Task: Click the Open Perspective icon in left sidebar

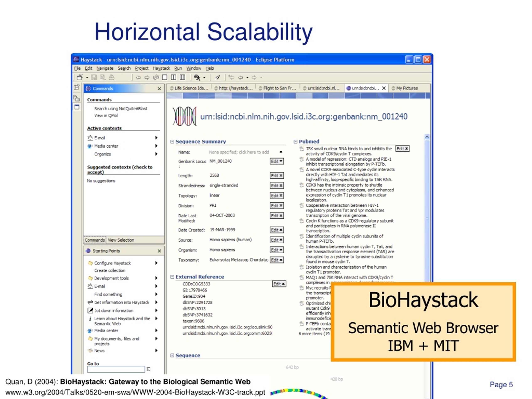Action: click(x=76, y=87)
